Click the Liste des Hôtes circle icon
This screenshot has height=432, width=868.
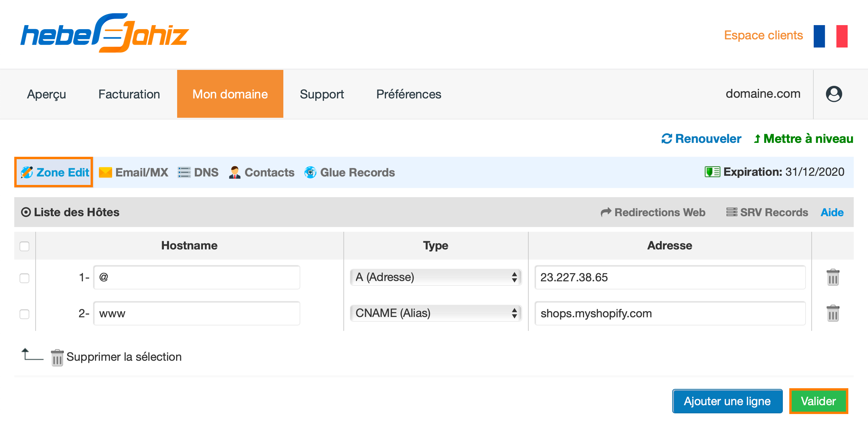(26, 212)
